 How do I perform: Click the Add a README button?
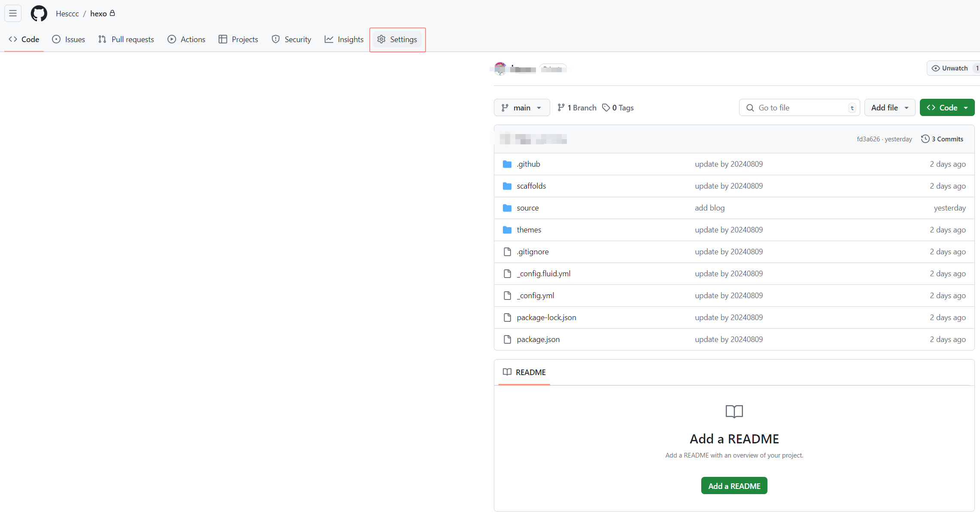click(x=734, y=486)
